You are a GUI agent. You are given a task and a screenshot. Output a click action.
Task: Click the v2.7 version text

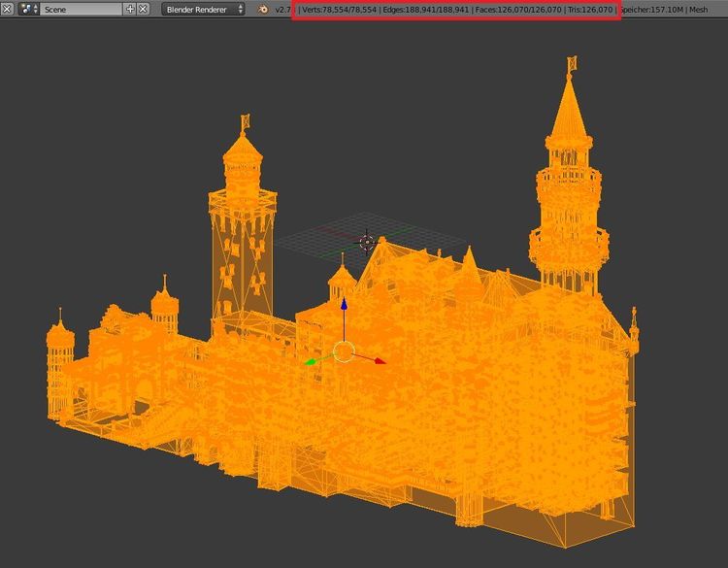(x=282, y=10)
